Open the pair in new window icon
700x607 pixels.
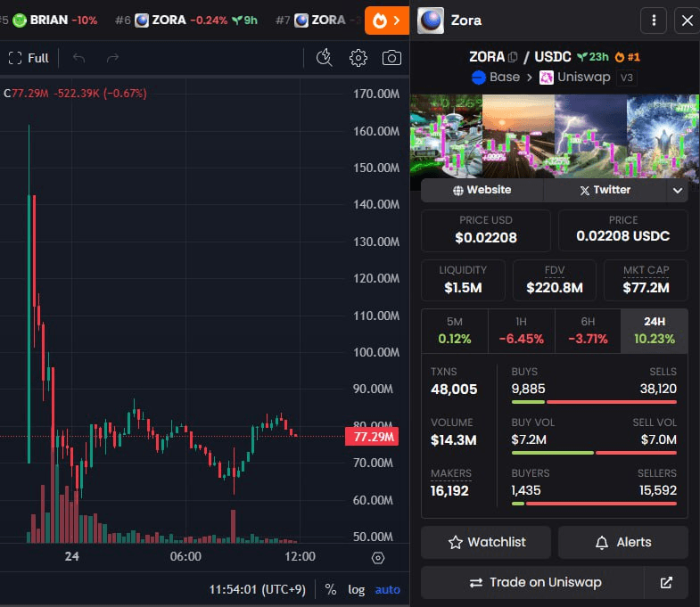click(x=666, y=582)
